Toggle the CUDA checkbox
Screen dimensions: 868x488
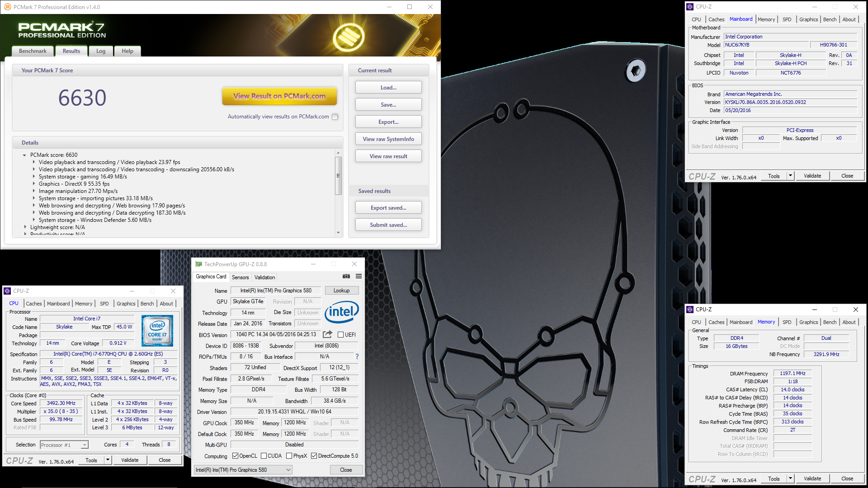click(x=264, y=456)
